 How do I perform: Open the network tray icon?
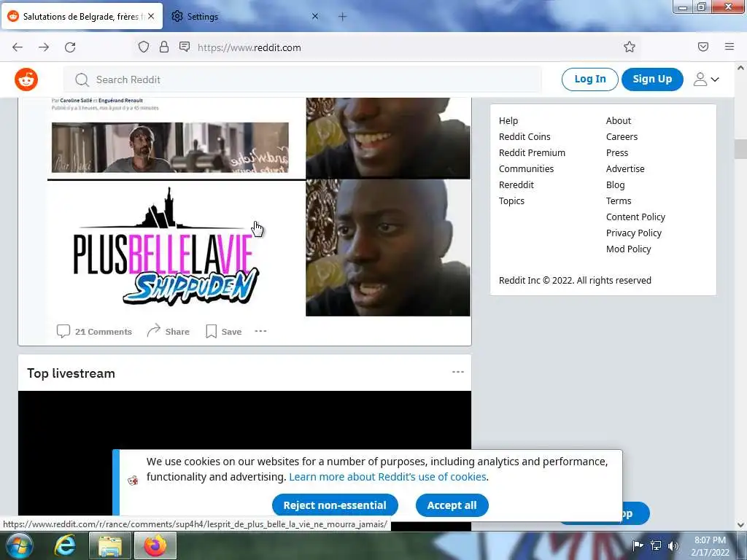[656, 545]
